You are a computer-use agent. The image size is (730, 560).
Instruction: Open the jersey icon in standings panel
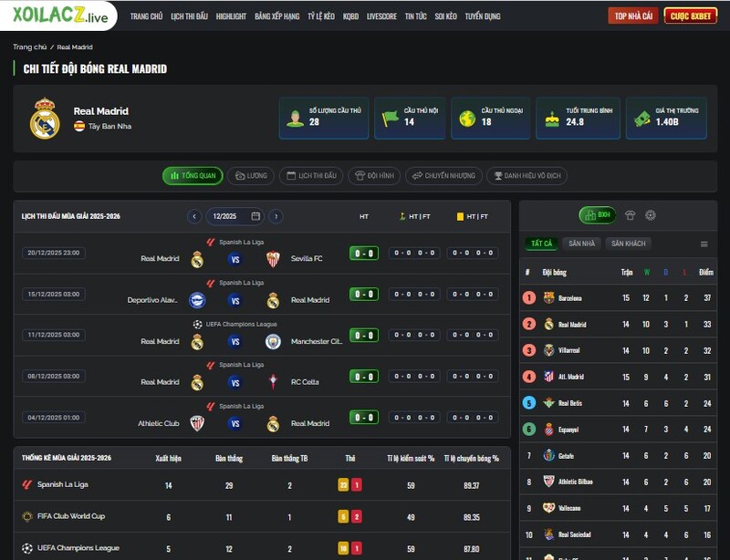(x=630, y=215)
